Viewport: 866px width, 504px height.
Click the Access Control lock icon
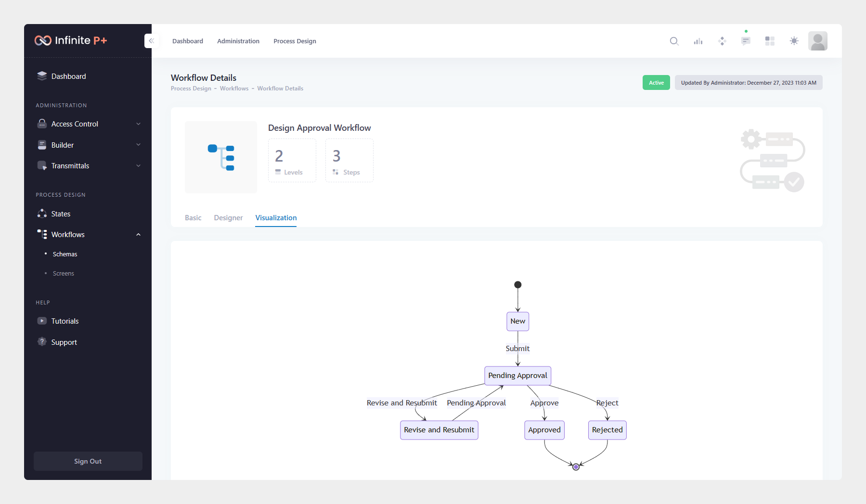click(x=42, y=124)
